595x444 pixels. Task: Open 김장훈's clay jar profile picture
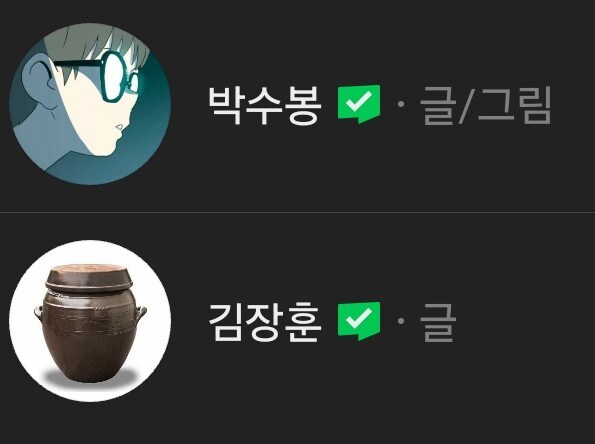90,321
